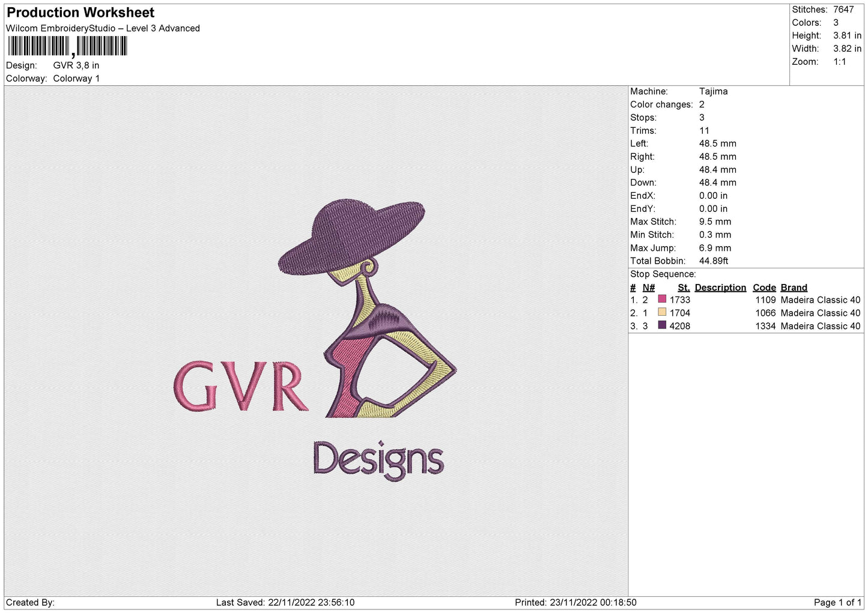Click the Max Jump value 6.9 mm

pyautogui.click(x=715, y=248)
